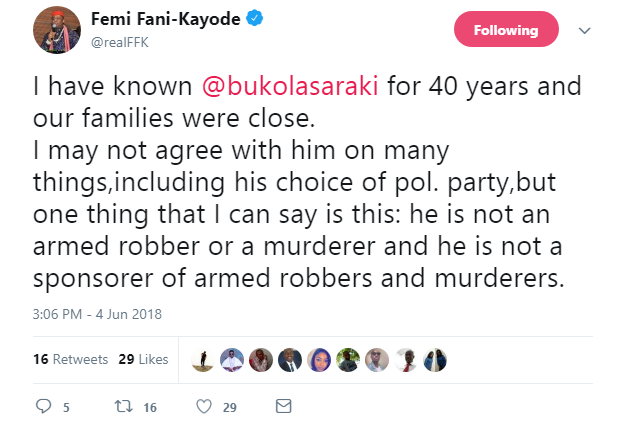Open the tweet timestamp 3:06 PM - 4 Jun 2018
This screenshot has width=624, height=442.
pyautogui.click(x=98, y=314)
